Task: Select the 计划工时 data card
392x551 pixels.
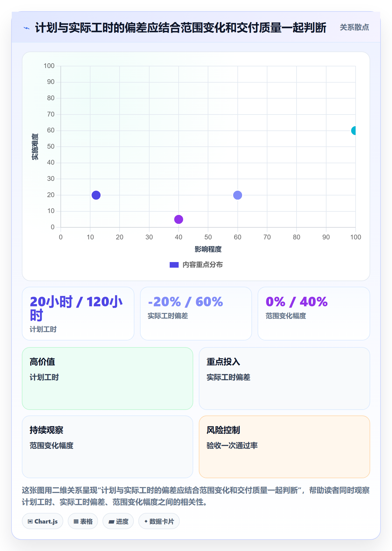Action: (x=78, y=314)
